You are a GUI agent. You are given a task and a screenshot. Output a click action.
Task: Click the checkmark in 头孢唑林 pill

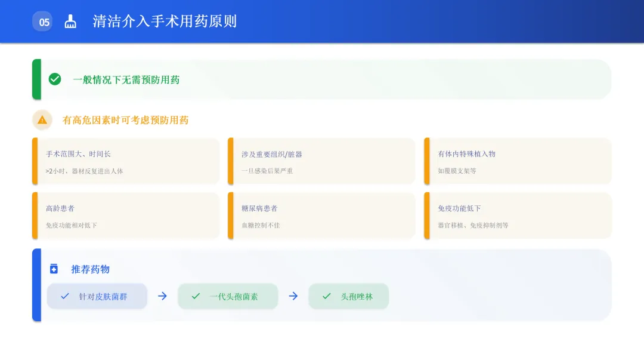327,296
